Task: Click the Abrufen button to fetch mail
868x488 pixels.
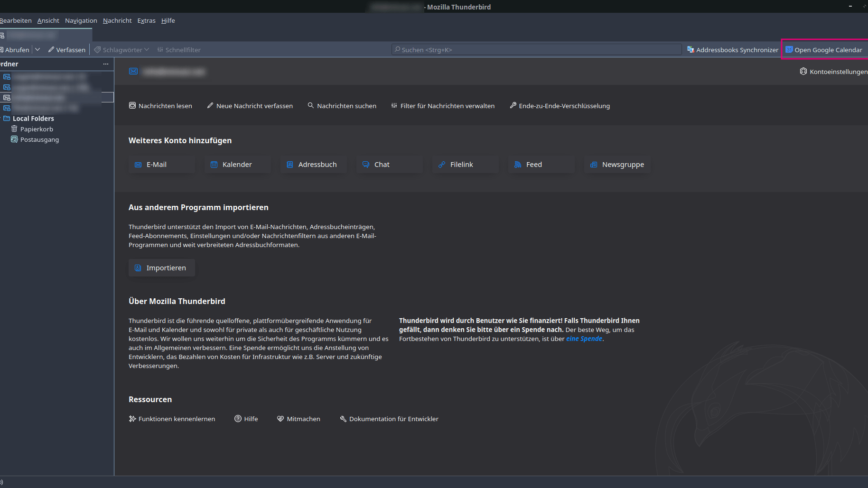Action: [x=15, y=50]
